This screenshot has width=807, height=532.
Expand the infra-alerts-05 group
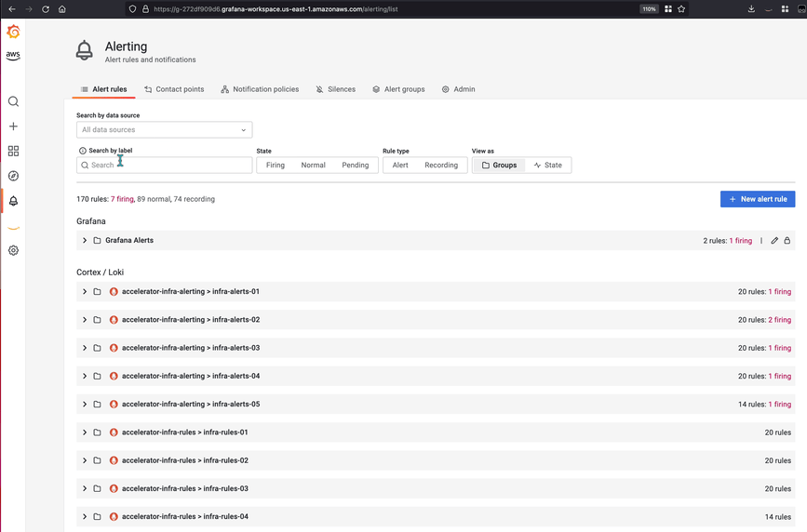85,405
